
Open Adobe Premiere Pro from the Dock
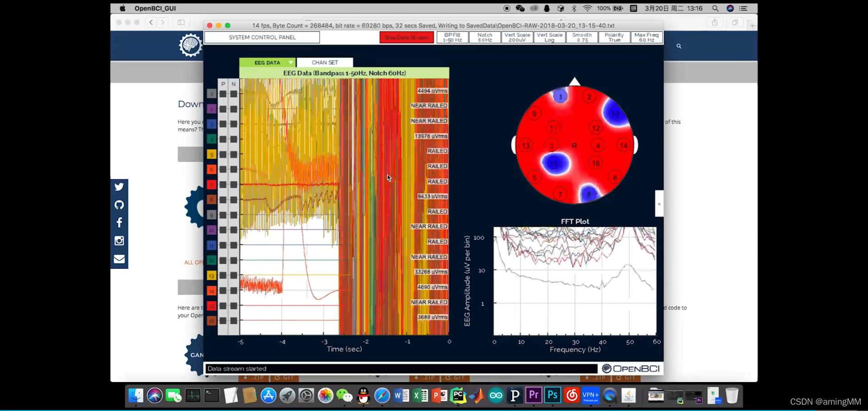[x=534, y=396]
